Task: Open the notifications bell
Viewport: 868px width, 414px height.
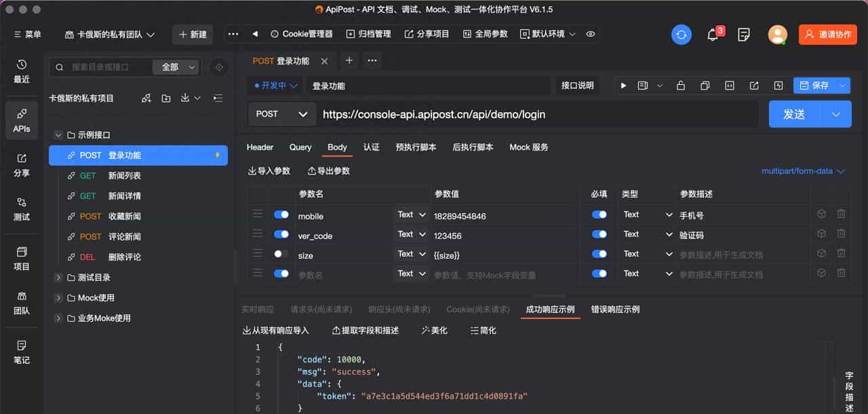Action: (x=713, y=35)
